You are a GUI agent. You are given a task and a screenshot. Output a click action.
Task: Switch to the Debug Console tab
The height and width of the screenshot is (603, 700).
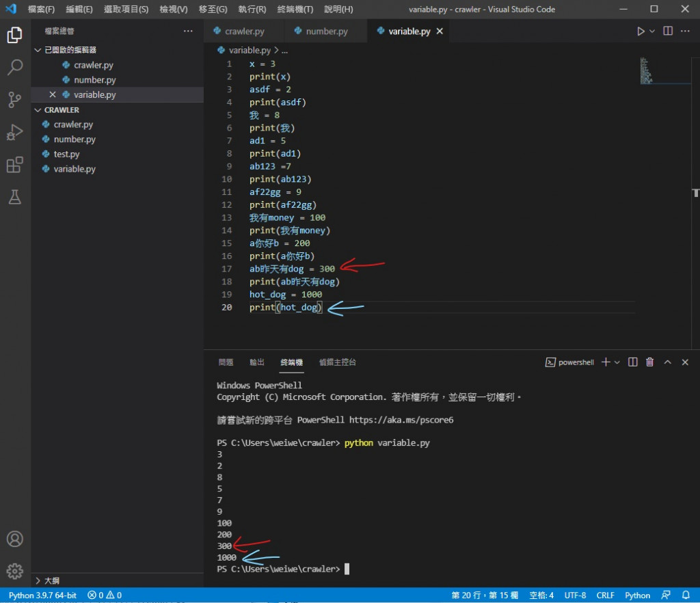point(338,362)
